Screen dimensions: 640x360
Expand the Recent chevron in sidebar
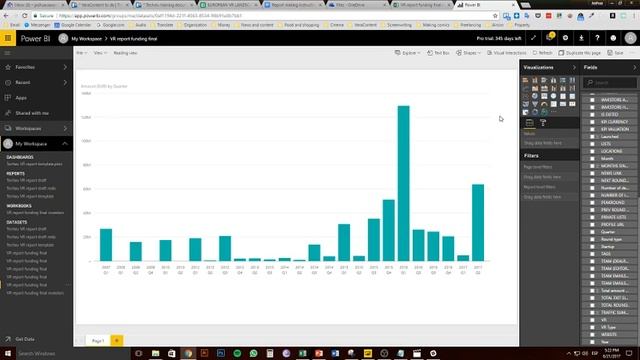65,82
